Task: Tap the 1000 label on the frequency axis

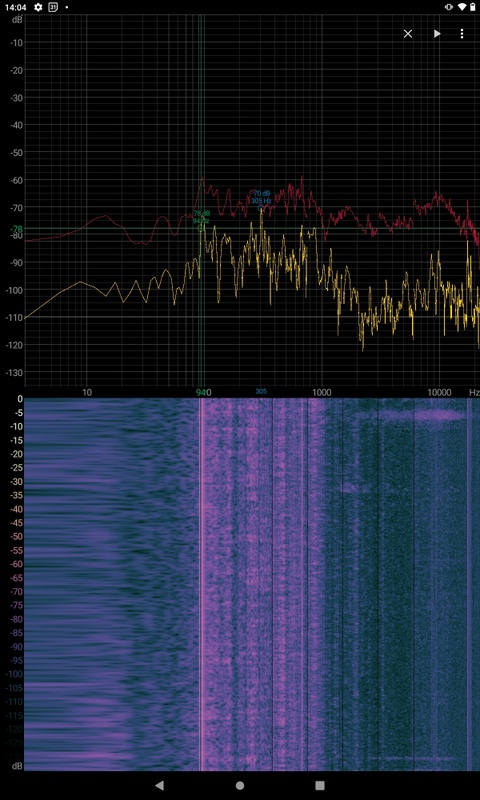Action: pos(321,392)
